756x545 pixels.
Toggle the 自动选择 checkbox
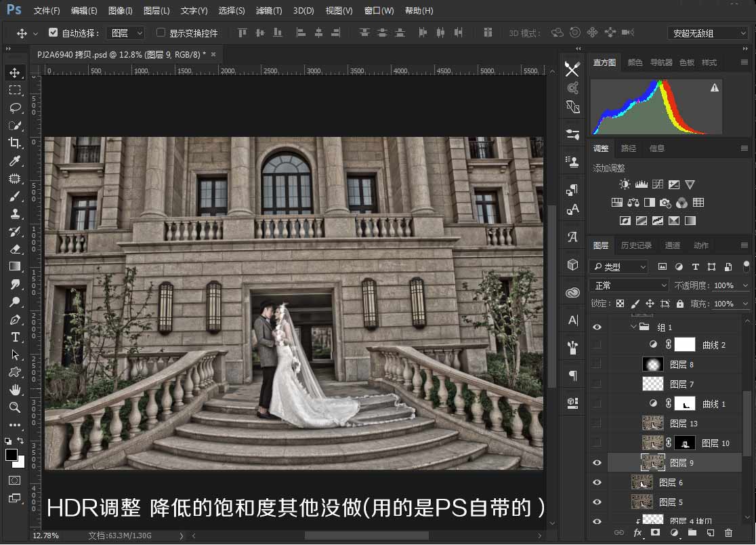click(53, 31)
